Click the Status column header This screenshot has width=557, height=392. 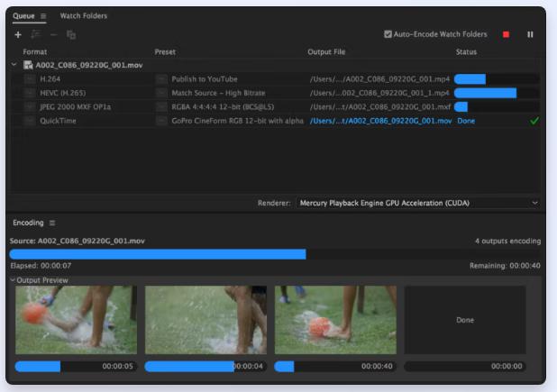[466, 52]
